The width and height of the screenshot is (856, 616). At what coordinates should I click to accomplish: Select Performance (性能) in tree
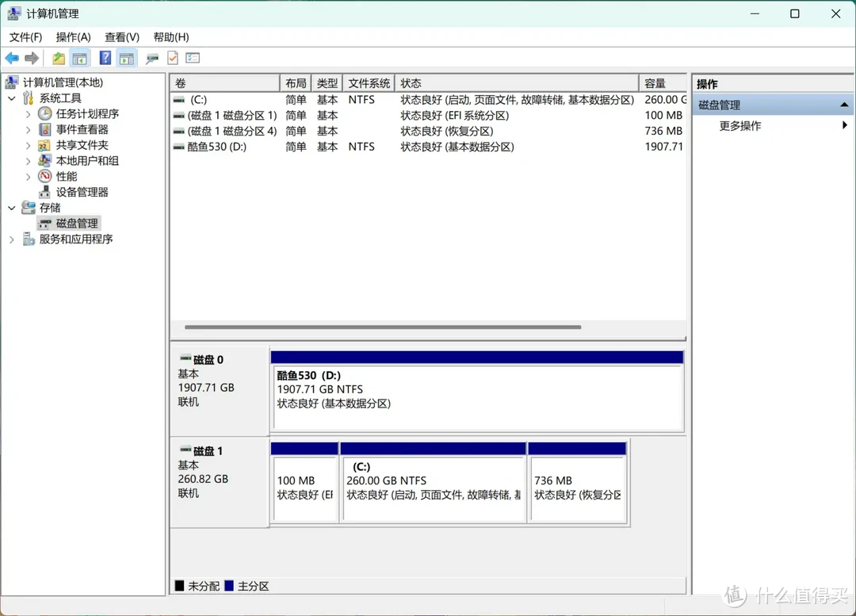pyautogui.click(x=66, y=176)
